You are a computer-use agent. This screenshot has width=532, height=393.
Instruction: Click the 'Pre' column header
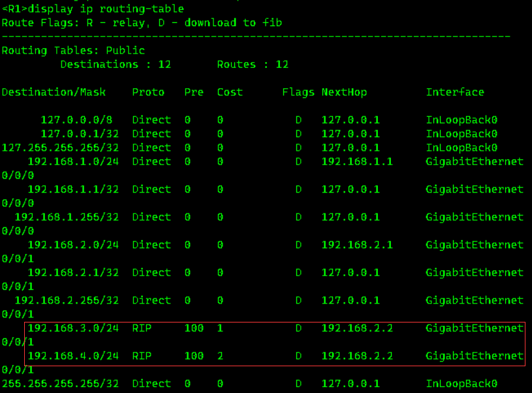194,92
